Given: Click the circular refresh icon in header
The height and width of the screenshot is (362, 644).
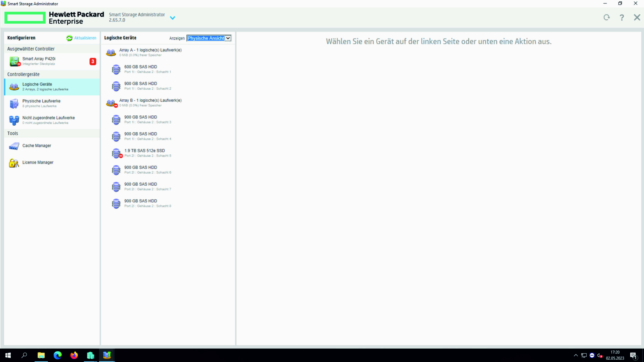Looking at the screenshot, I should 607,17.
